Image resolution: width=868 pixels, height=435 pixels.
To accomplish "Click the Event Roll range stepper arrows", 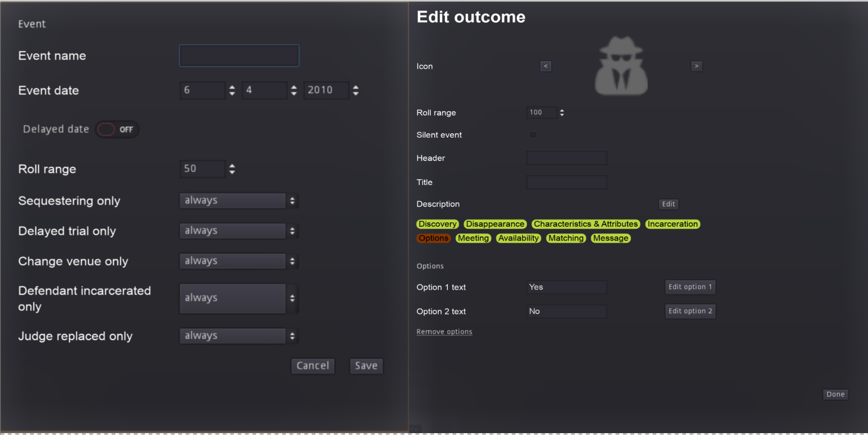I will click(232, 169).
